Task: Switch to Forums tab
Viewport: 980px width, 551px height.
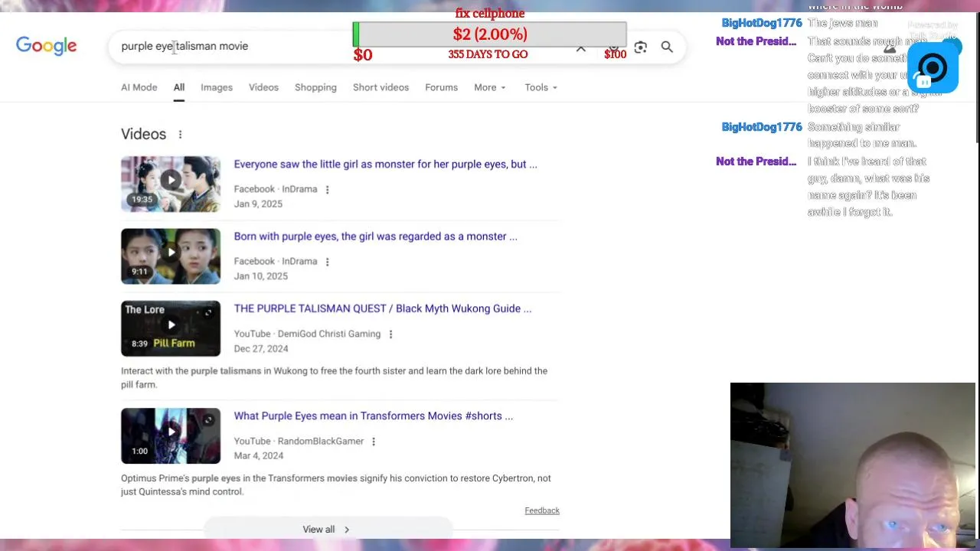Action: click(441, 87)
